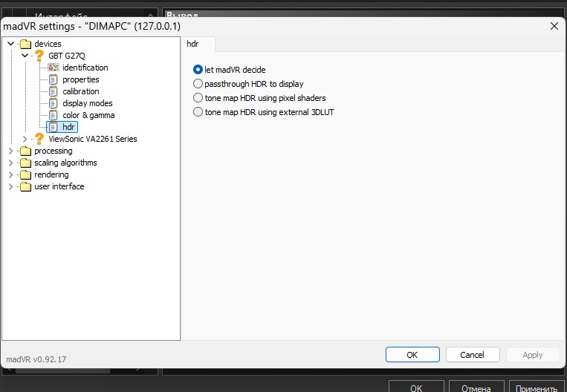
Task: Click the display modes page icon
Action: pyautogui.click(x=54, y=103)
